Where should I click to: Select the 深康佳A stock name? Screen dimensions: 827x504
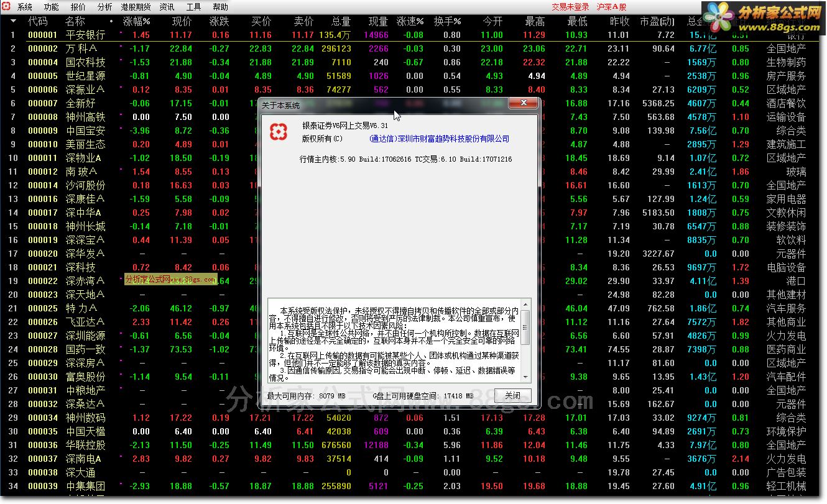click(x=85, y=199)
